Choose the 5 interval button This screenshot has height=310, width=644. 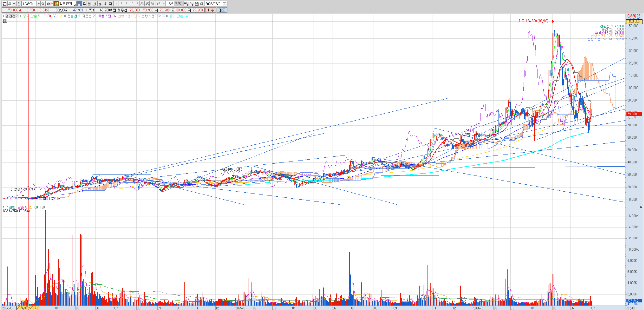point(127,4)
